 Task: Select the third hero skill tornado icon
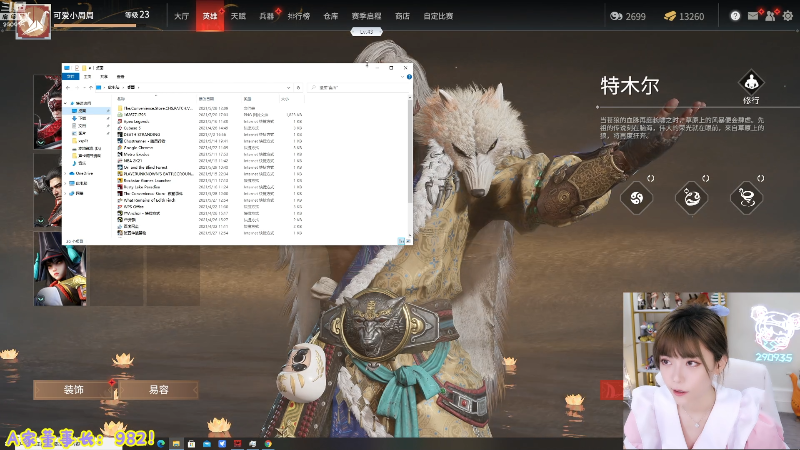pos(746,197)
